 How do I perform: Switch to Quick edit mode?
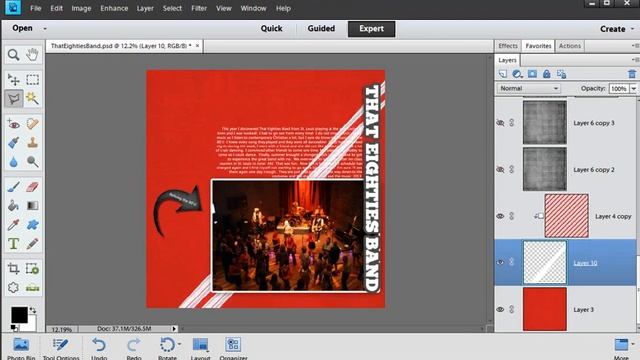point(271,29)
